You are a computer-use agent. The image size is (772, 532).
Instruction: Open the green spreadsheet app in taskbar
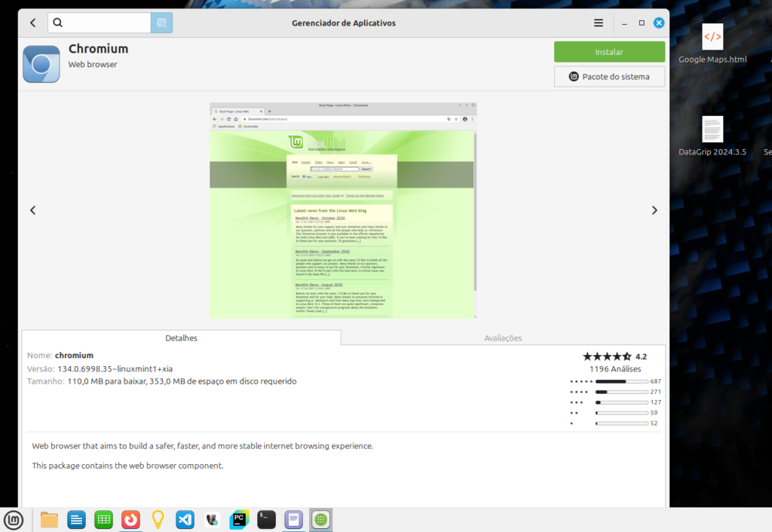tap(103, 519)
